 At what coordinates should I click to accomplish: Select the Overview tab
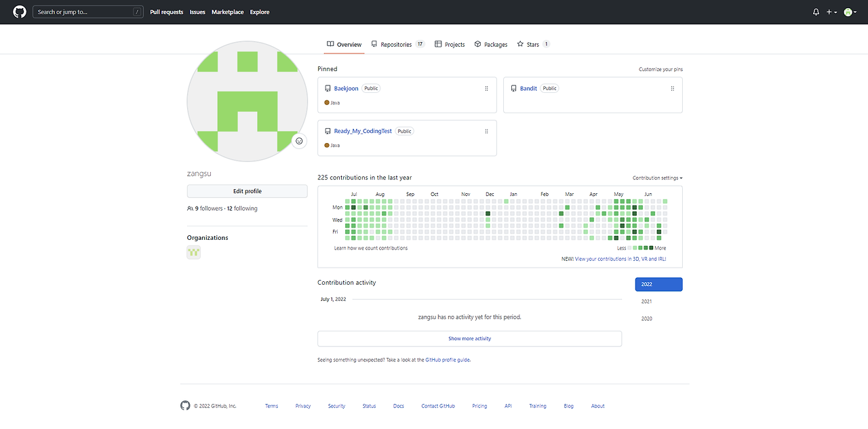pos(344,44)
